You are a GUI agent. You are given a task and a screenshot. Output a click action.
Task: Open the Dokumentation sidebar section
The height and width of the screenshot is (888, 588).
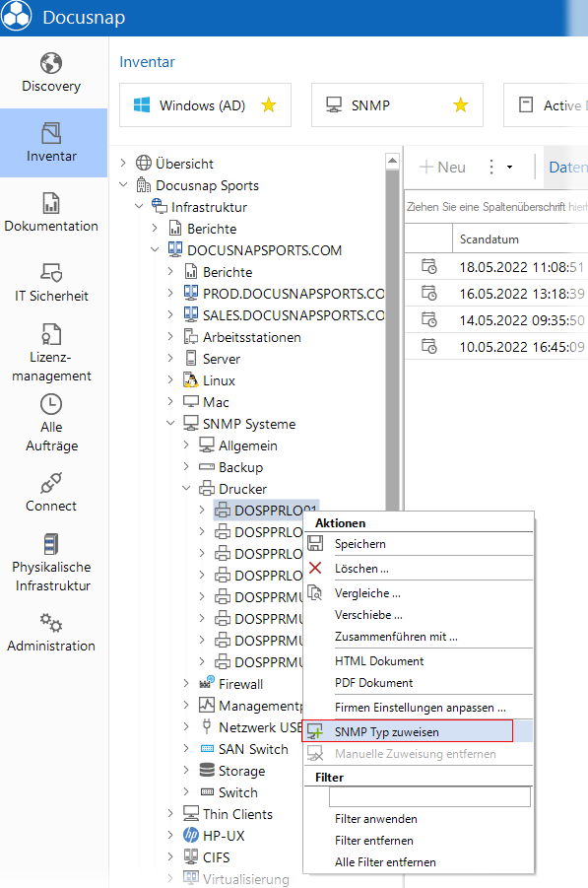[51, 212]
